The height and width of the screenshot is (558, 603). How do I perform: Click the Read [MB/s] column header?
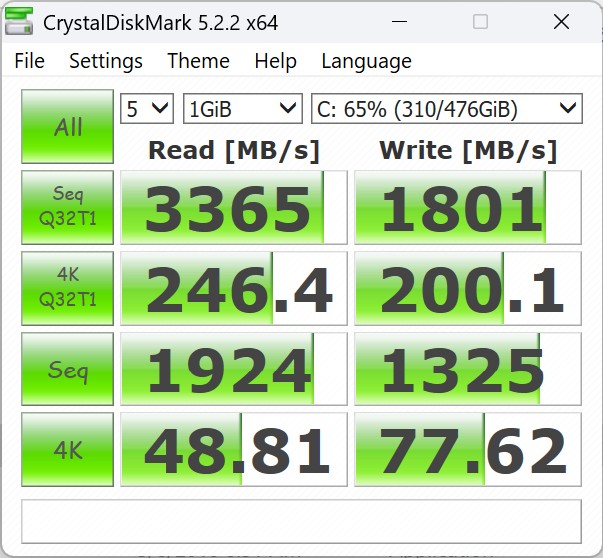tap(234, 151)
